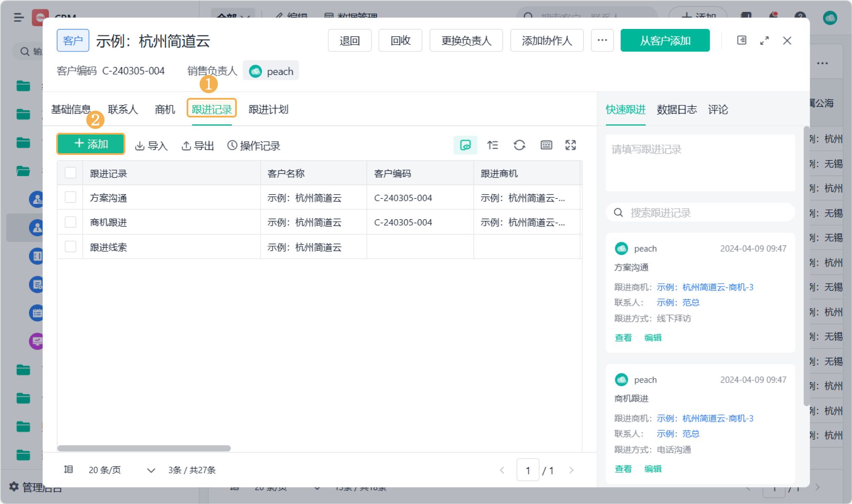Open the fullscreen table view icon
This screenshot has width=852, height=504.
(x=570, y=145)
